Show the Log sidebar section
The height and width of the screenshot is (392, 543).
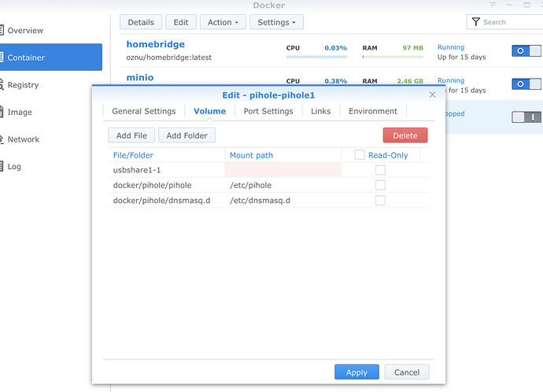pos(14,167)
